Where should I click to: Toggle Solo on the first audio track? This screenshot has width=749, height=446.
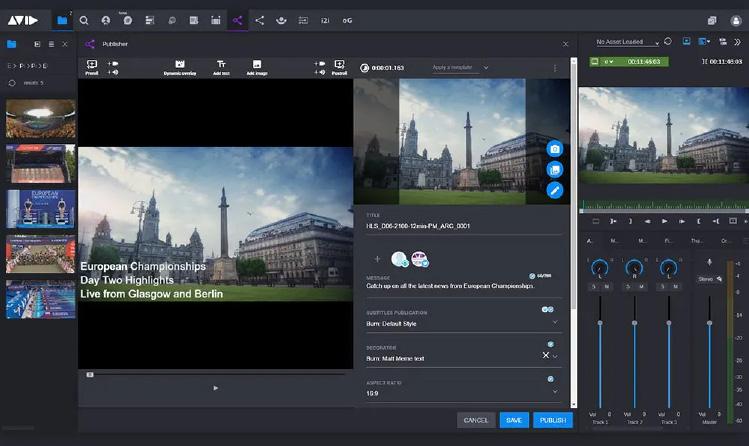pyautogui.click(x=594, y=287)
